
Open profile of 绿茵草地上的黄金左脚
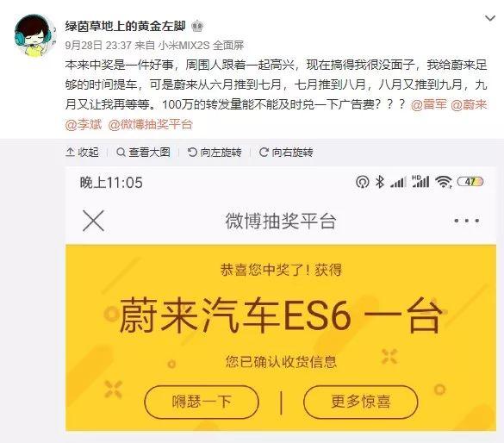coord(126,26)
